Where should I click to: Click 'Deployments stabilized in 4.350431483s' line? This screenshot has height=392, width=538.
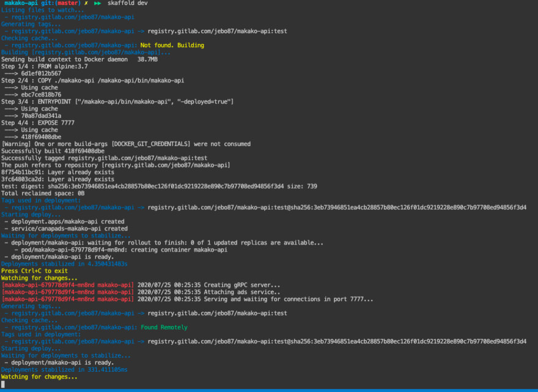(64, 264)
